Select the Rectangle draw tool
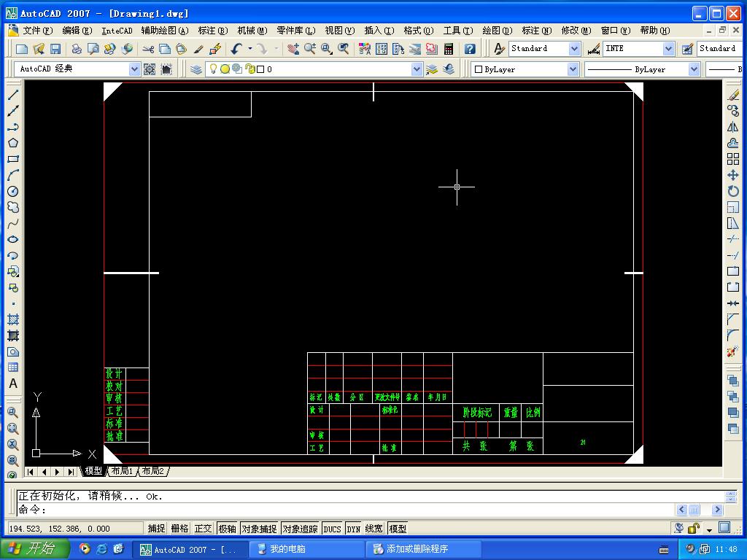Viewport: 747px width, 560px height. (x=13, y=159)
